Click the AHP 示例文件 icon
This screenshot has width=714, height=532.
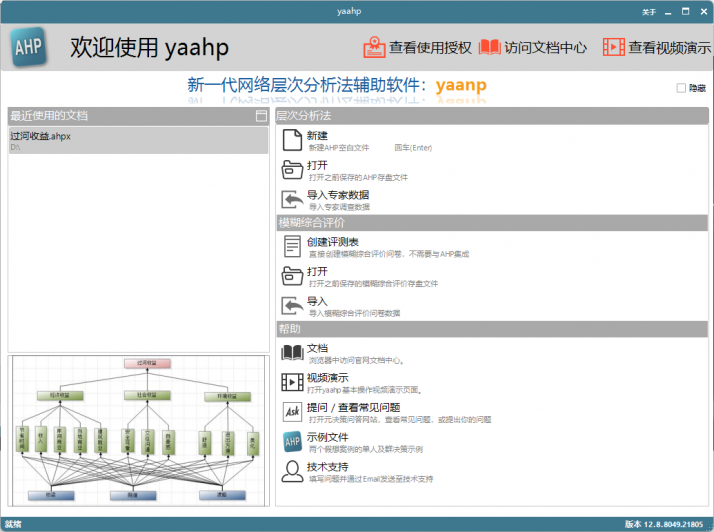292,441
